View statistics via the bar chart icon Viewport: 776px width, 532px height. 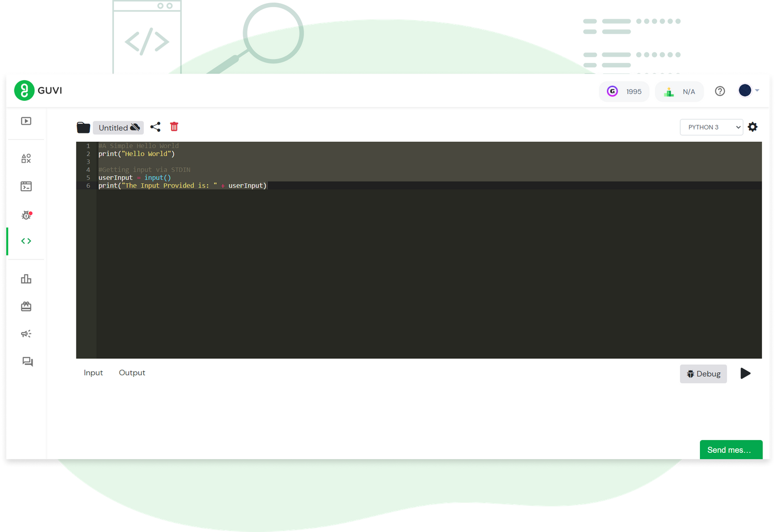point(26,279)
